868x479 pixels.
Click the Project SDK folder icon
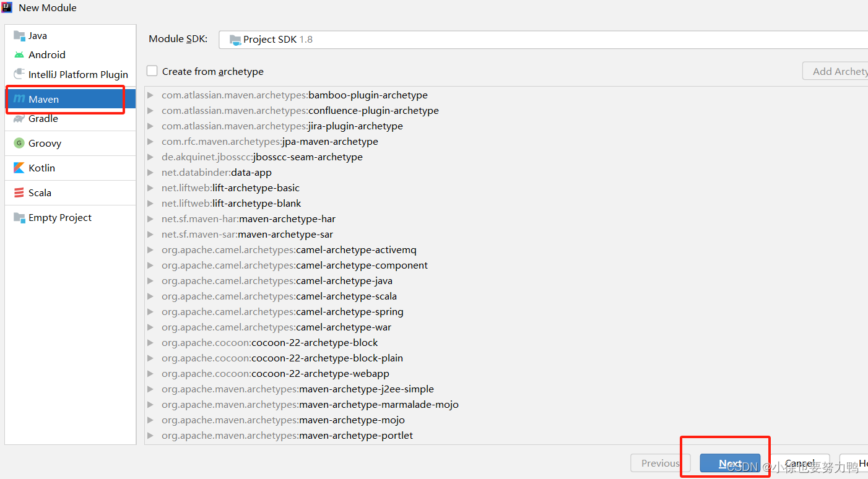point(235,40)
